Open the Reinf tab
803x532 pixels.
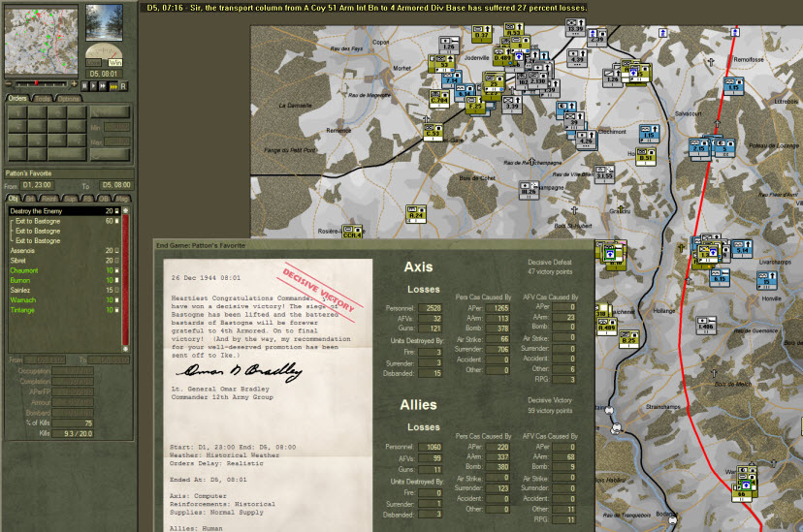[x=49, y=199]
